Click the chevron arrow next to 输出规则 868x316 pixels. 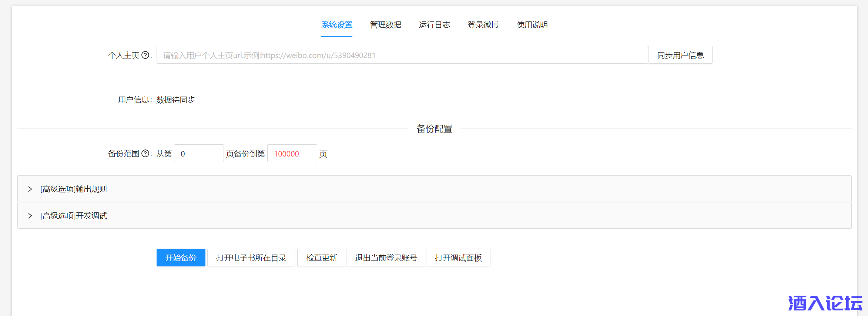click(30, 189)
